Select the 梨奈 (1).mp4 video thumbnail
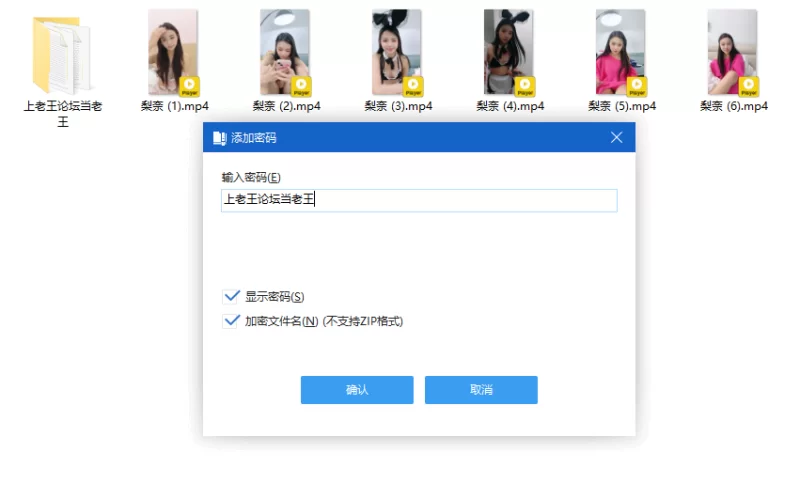The width and height of the screenshot is (800, 484). (173, 53)
